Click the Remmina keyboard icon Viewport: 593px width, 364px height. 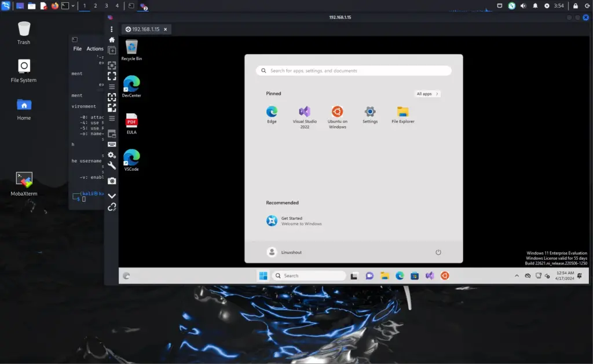click(112, 145)
